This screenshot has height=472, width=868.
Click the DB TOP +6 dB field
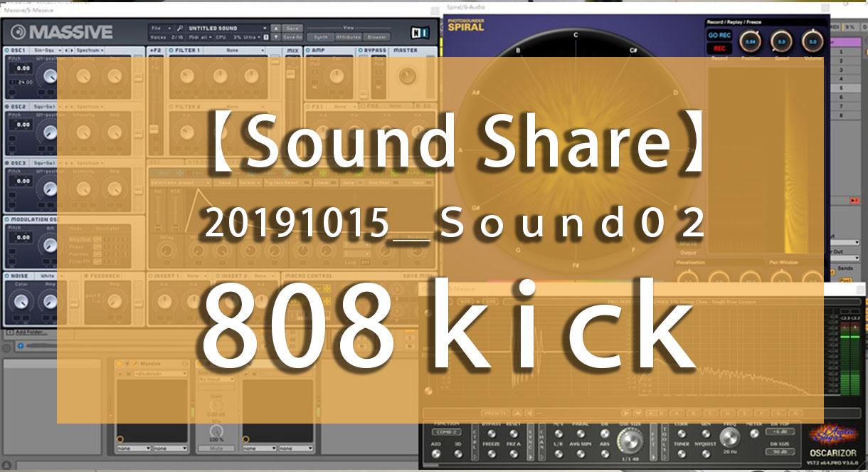[780, 432]
